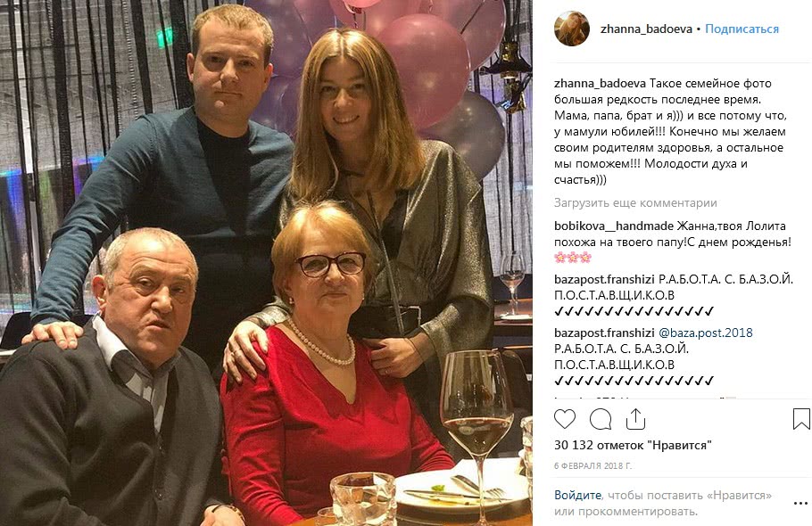
Task: Open zhanna_badoeva username in header
Action: (x=646, y=29)
